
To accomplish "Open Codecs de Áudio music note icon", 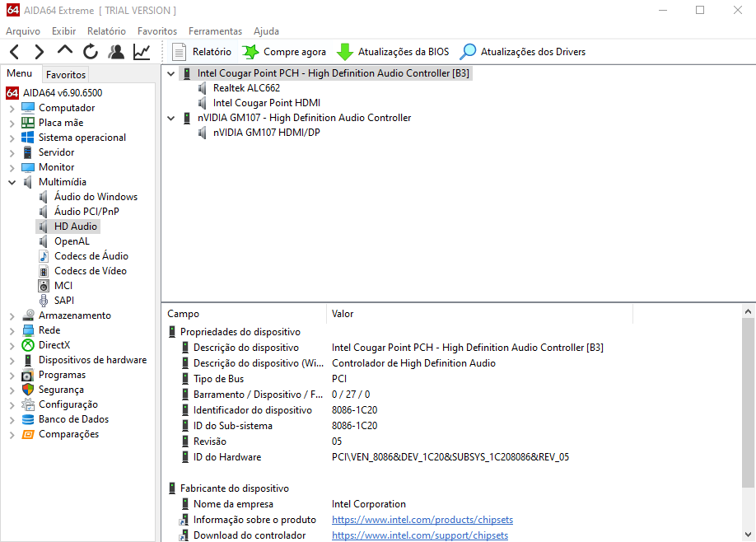I will [x=44, y=256].
